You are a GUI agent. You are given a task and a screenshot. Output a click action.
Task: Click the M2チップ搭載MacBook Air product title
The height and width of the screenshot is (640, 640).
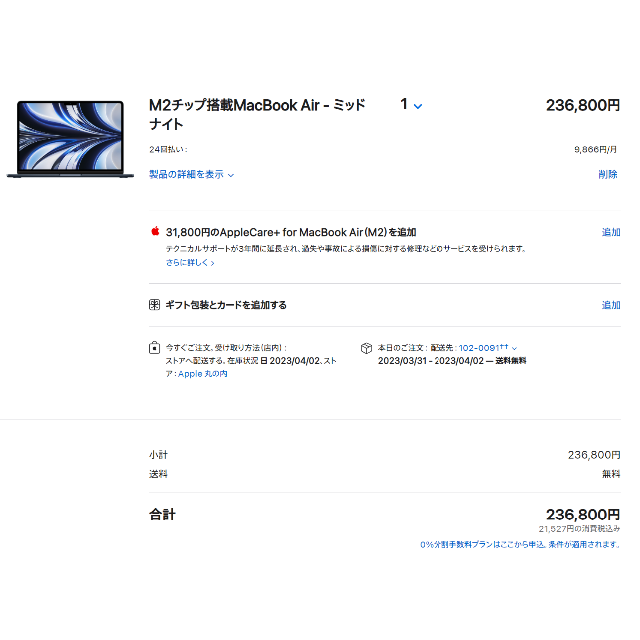click(257, 114)
